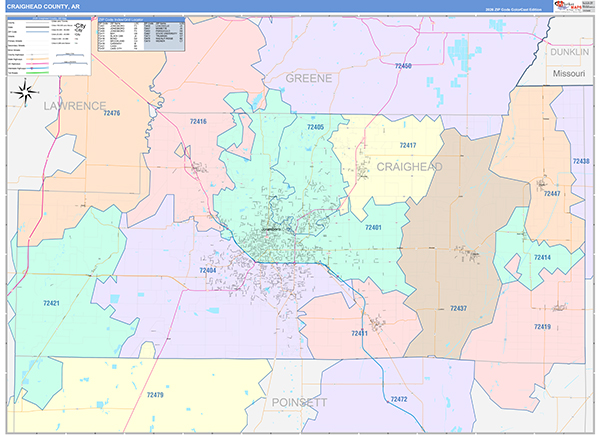Click the GREENE county label
600x435 pixels.
pyautogui.click(x=308, y=77)
